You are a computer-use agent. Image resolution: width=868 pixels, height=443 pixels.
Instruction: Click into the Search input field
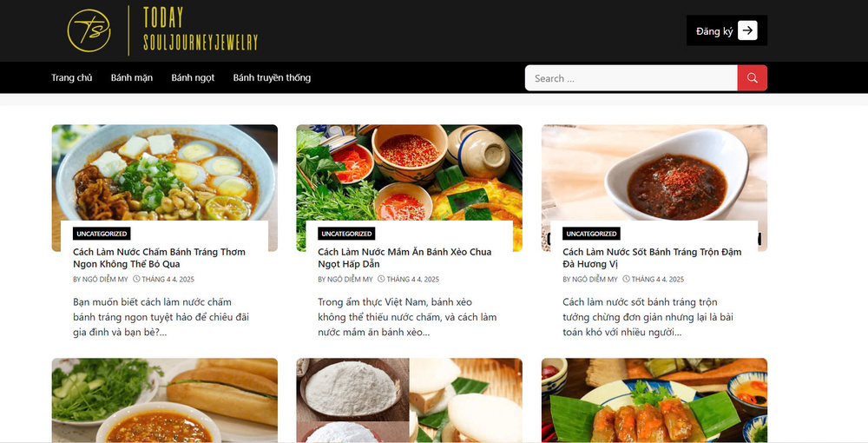point(631,78)
